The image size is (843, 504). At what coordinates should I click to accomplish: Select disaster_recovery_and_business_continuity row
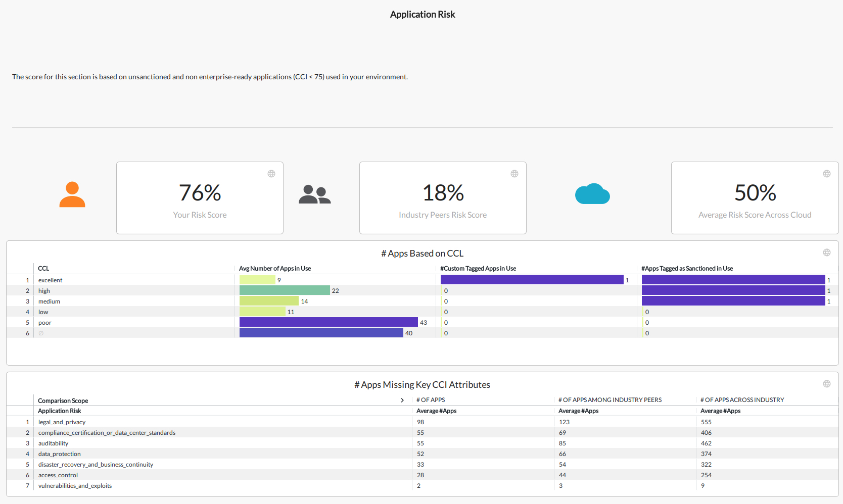423,465
